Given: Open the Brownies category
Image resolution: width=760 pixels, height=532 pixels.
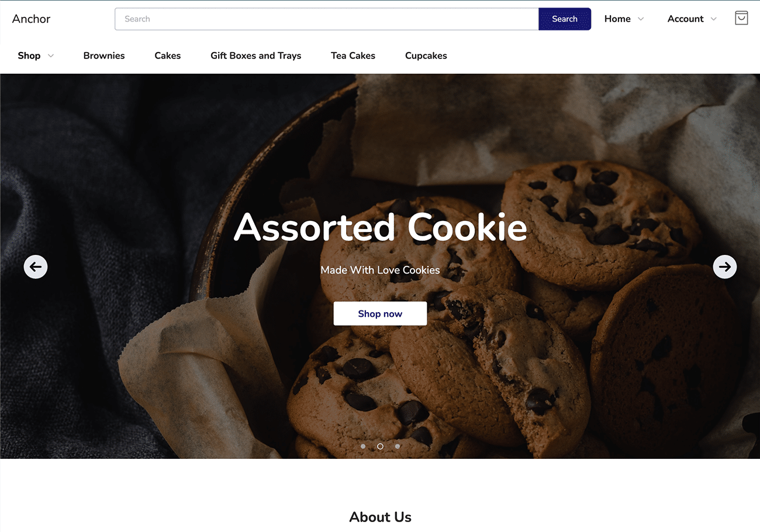Looking at the screenshot, I should (104, 56).
